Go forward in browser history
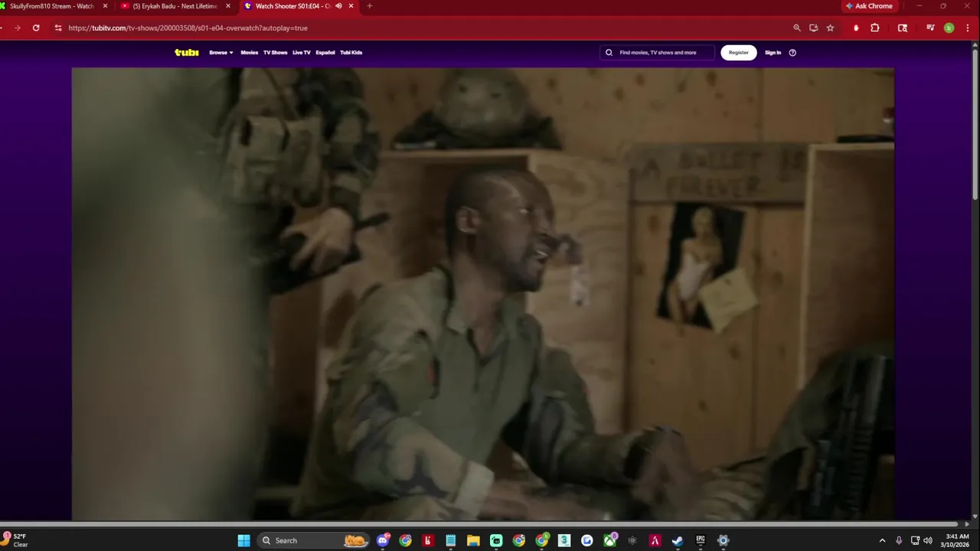The width and height of the screenshot is (980, 551). point(17,28)
